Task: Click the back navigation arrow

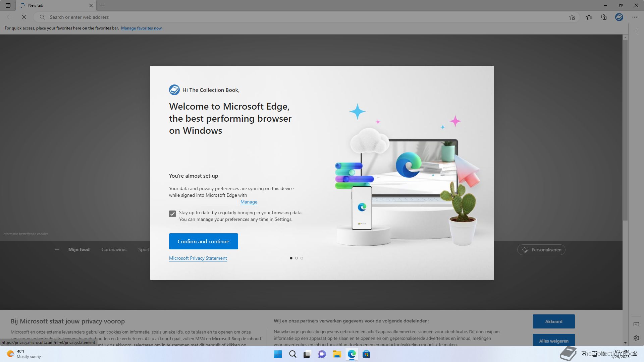Action: (9, 17)
